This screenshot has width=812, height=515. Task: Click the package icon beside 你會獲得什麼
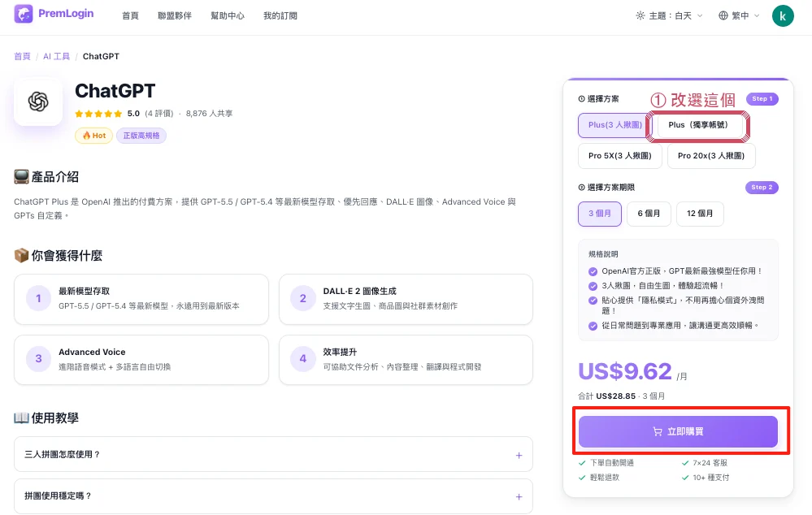[21, 255]
